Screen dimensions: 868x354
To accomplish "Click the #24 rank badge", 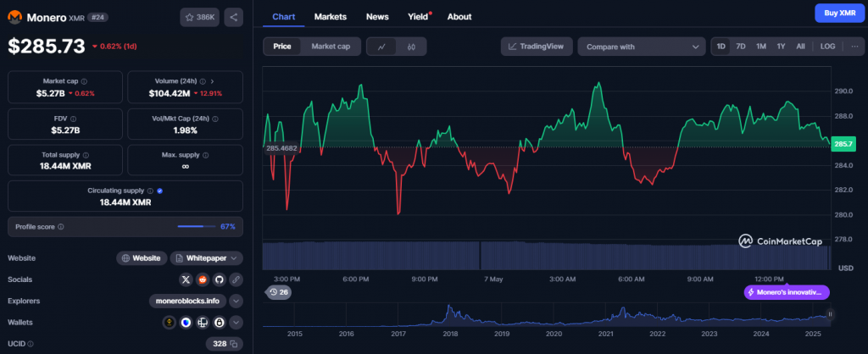I will coord(98,18).
